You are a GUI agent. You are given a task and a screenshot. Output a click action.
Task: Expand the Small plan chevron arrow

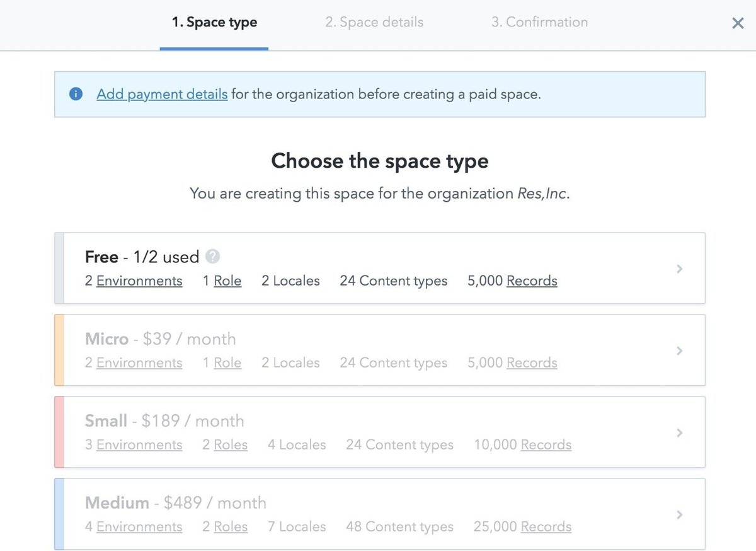(679, 432)
